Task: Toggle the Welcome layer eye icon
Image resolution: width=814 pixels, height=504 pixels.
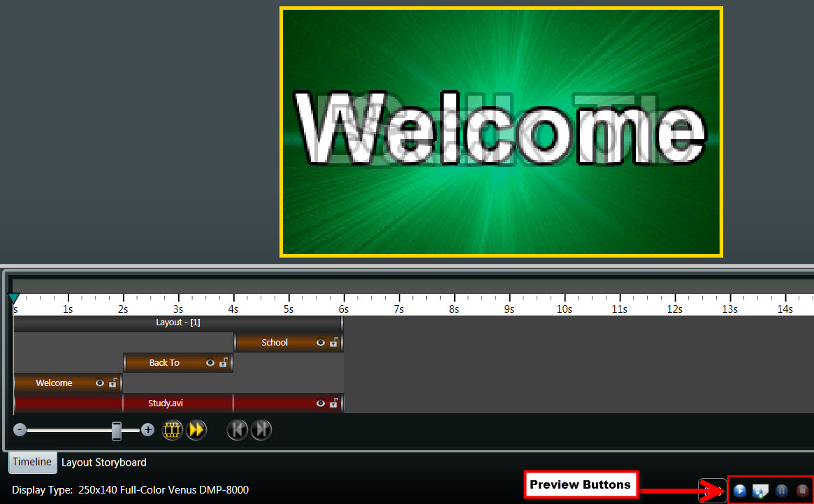Action: point(100,383)
